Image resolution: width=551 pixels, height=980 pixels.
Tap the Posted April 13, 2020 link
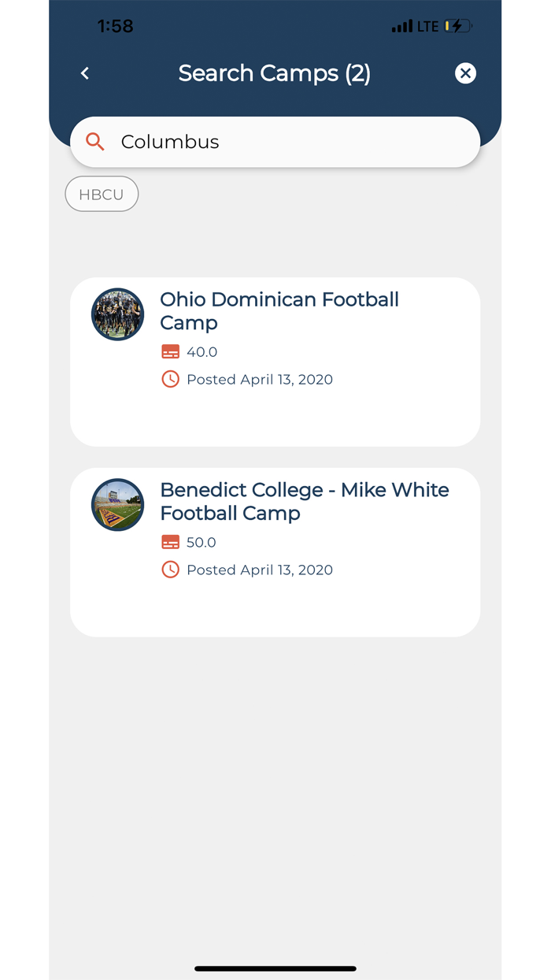tap(260, 379)
